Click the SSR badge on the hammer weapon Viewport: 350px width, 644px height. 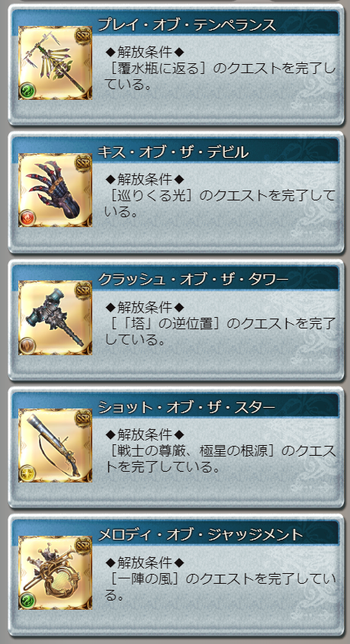[83, 290]
